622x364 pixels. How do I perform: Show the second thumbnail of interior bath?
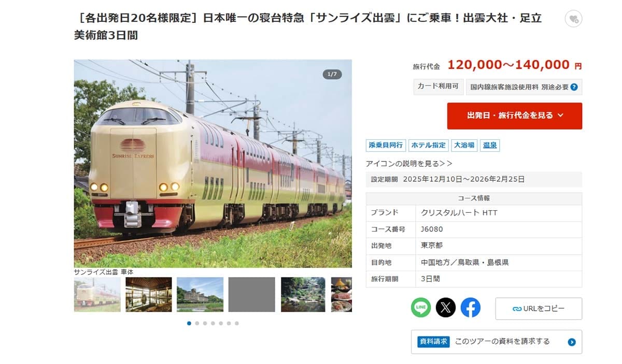click(x=149, y=295)
